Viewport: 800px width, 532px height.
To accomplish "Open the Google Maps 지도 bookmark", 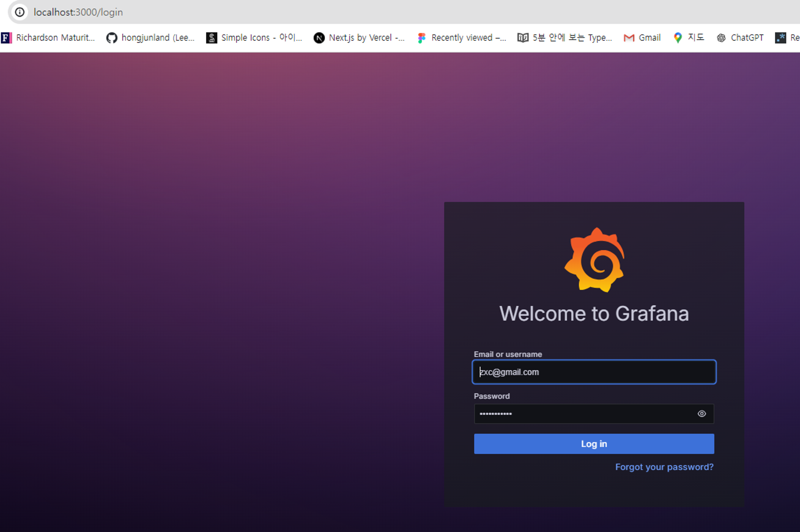I will click(689, 38).
